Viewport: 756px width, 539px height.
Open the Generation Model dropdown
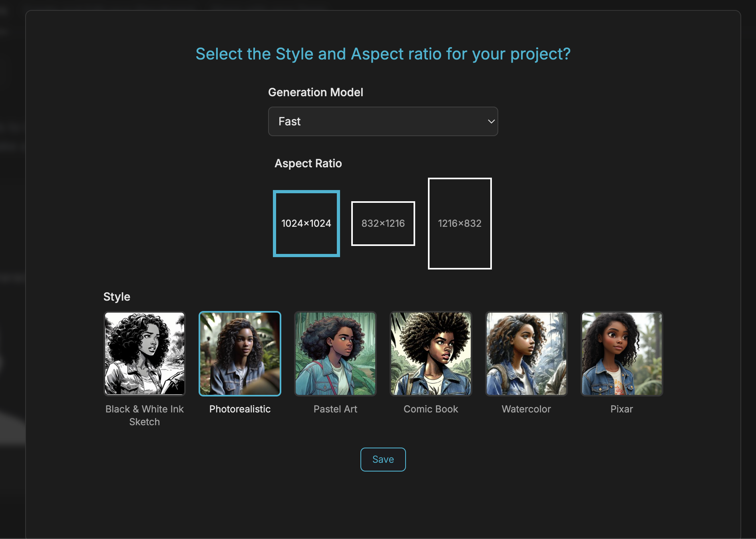pos(382,121)
